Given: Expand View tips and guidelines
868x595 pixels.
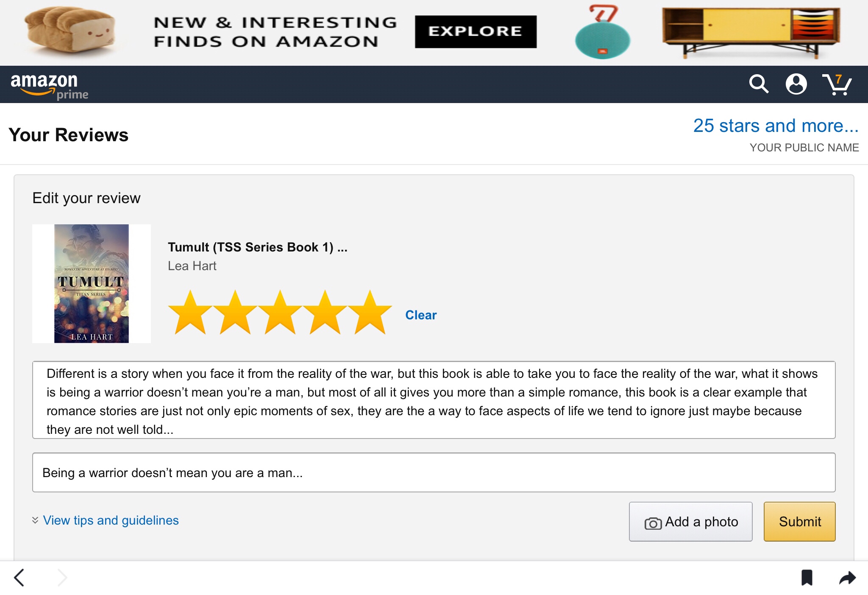Looking at the screenshot, I should pyautogui.click(x=110, y=520).
